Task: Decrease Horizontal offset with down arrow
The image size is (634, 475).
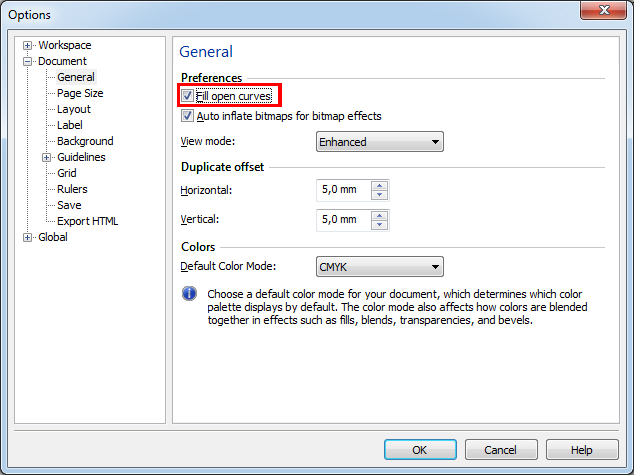Action: click(x=379, y=195)
